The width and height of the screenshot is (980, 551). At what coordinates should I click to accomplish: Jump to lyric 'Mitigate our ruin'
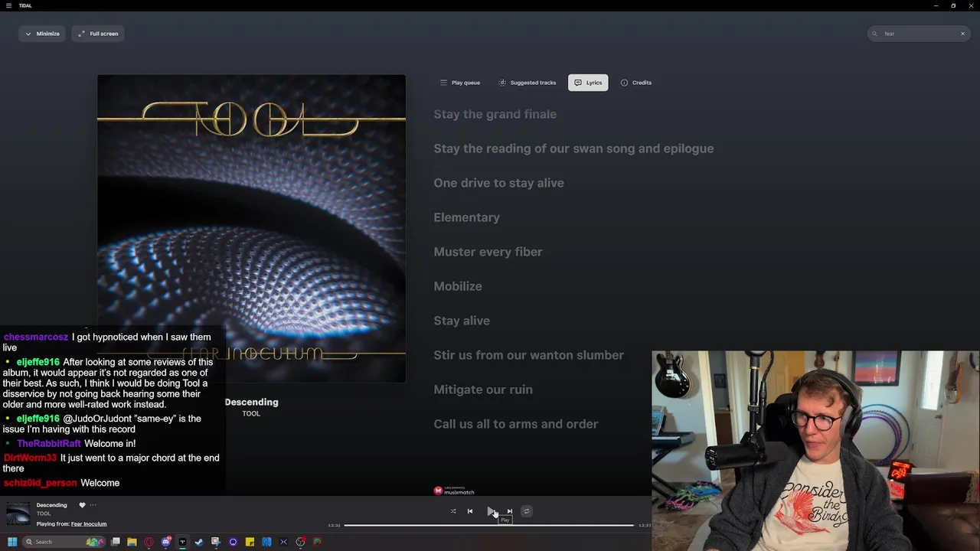(483, 390)
